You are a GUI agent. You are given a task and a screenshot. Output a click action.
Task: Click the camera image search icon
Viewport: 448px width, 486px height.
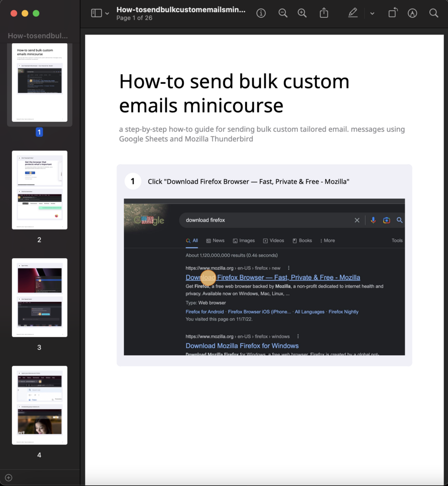click(x=386, y=220)
